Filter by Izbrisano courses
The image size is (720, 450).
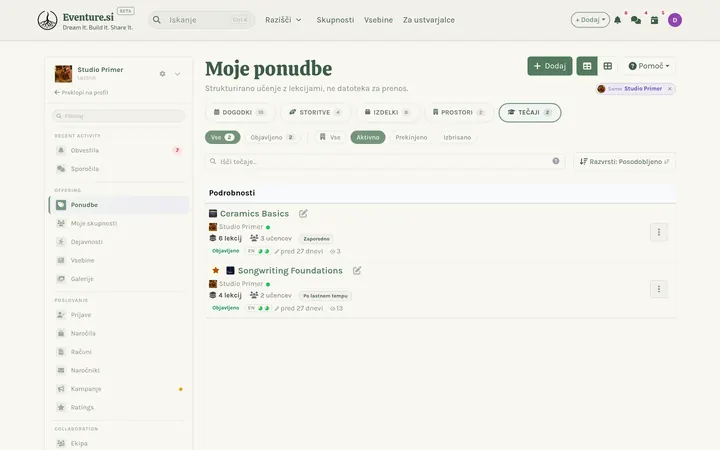pyautogui.click(x=457, y=137)
